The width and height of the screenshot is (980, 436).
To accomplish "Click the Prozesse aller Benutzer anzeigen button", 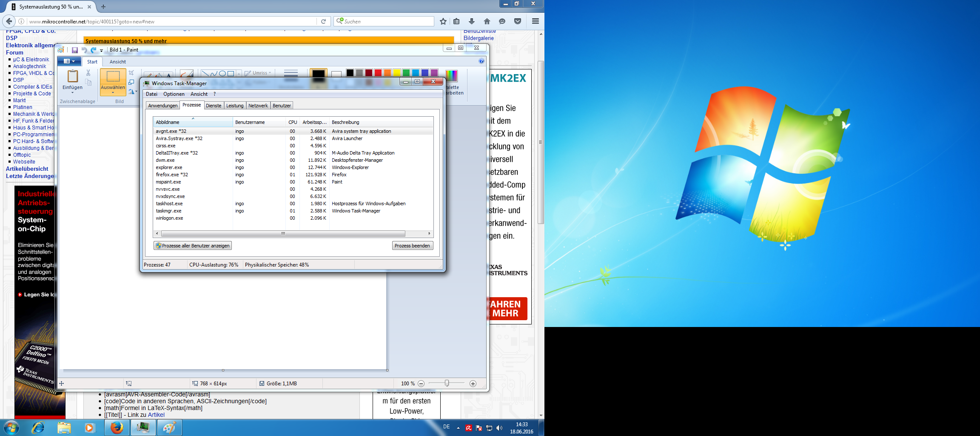I will [193, 246].
